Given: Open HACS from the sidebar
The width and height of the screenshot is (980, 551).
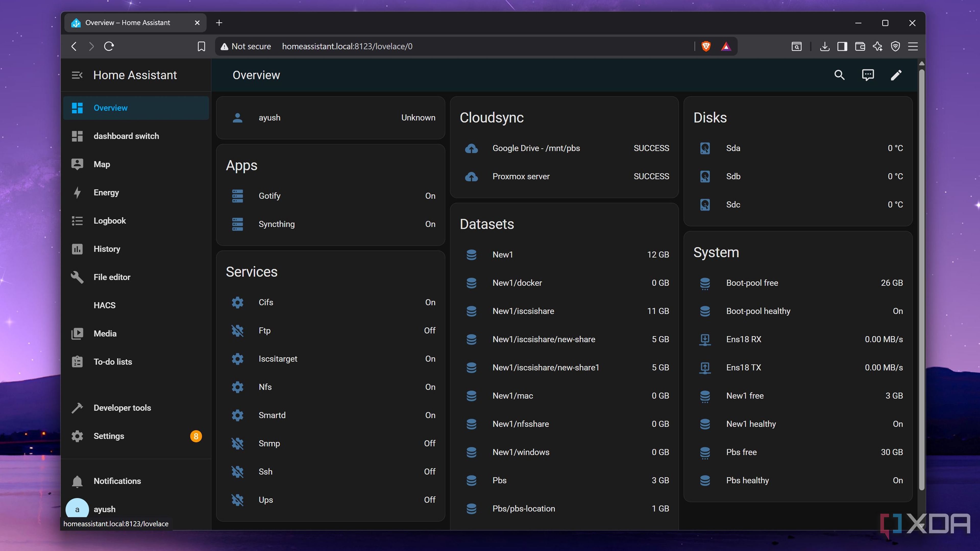Looking at the screenshot, I should 136,305.
